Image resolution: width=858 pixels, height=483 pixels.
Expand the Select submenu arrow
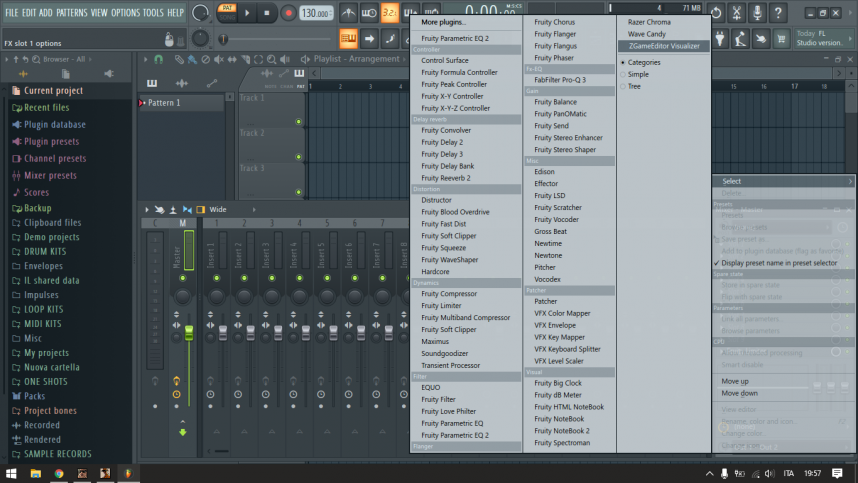850,182
